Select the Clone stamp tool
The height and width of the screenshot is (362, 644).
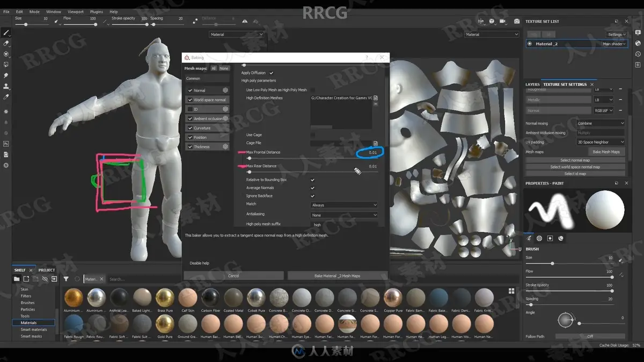click(6, 86)
